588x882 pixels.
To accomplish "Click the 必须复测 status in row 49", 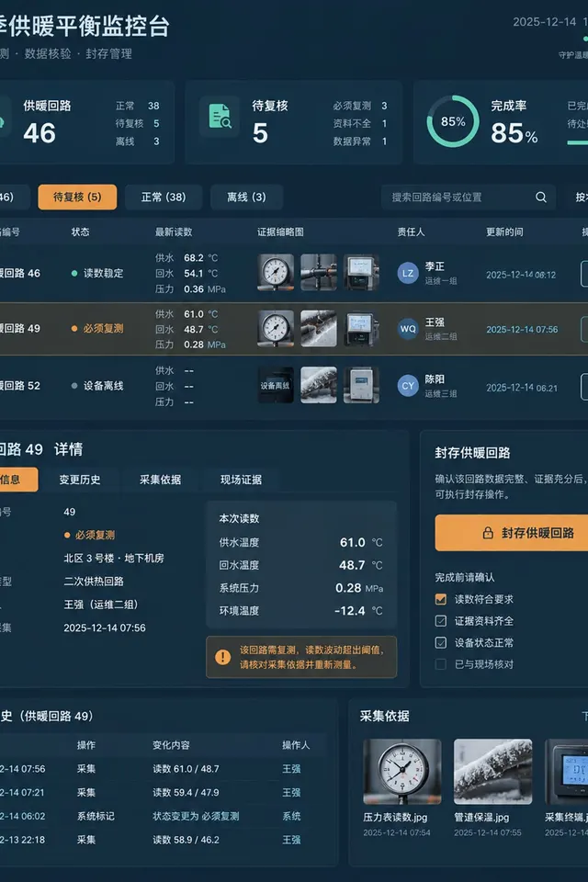I will (97, 329).
